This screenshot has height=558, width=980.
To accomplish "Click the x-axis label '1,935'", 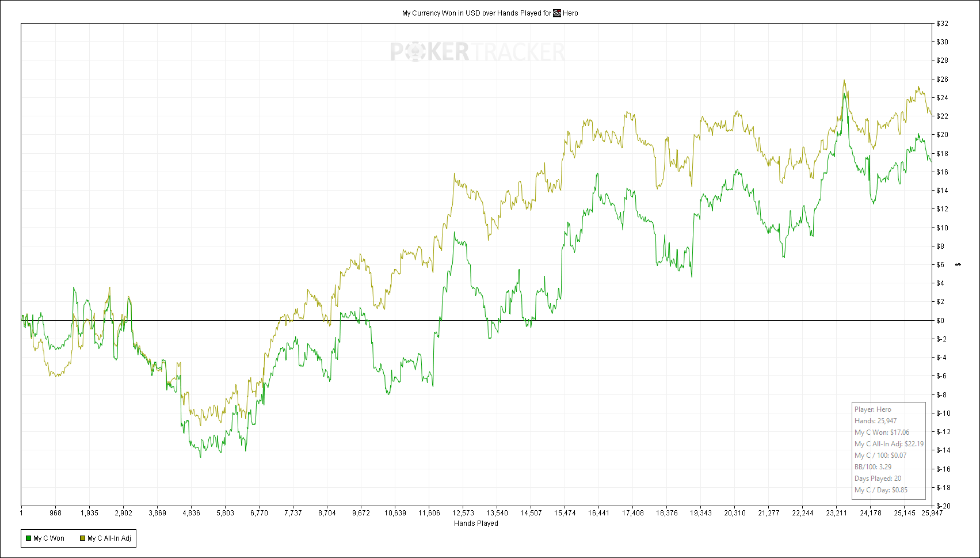I will pos(89,513).
